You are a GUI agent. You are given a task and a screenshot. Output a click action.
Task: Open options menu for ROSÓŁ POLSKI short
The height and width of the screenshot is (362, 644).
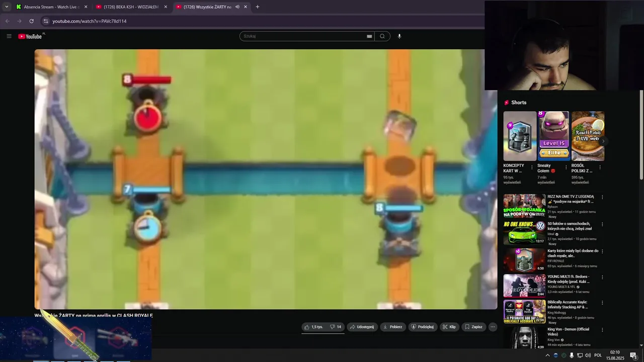(x=600, y=167)
